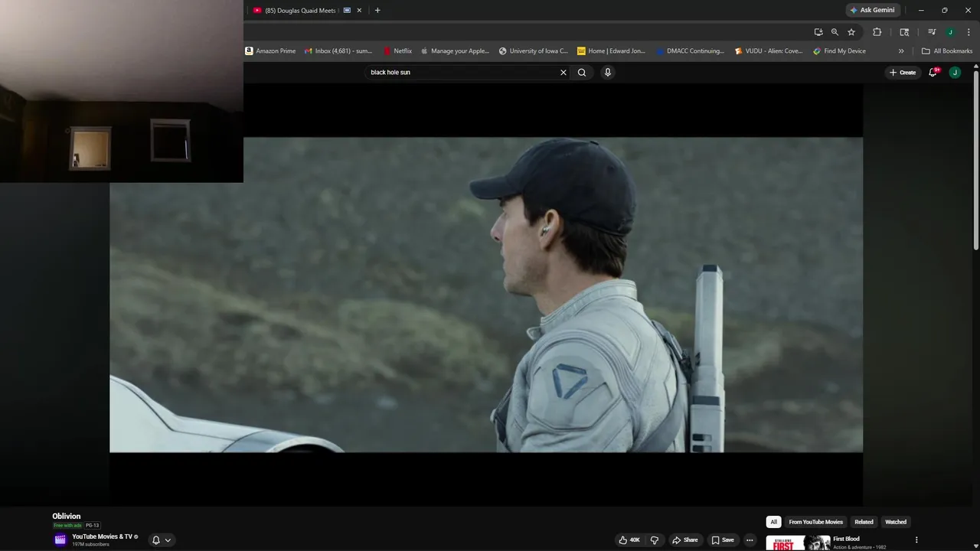Bookmark this page with the star icon
The height and width of the screenshot is (551, 980).
[x=851, y=32]
